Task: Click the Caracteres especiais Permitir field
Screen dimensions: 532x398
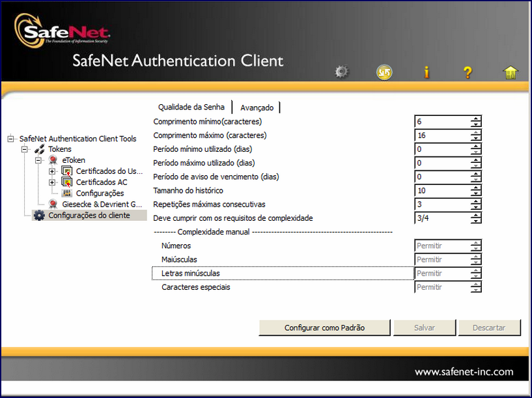Action: [x=442, y=287]
